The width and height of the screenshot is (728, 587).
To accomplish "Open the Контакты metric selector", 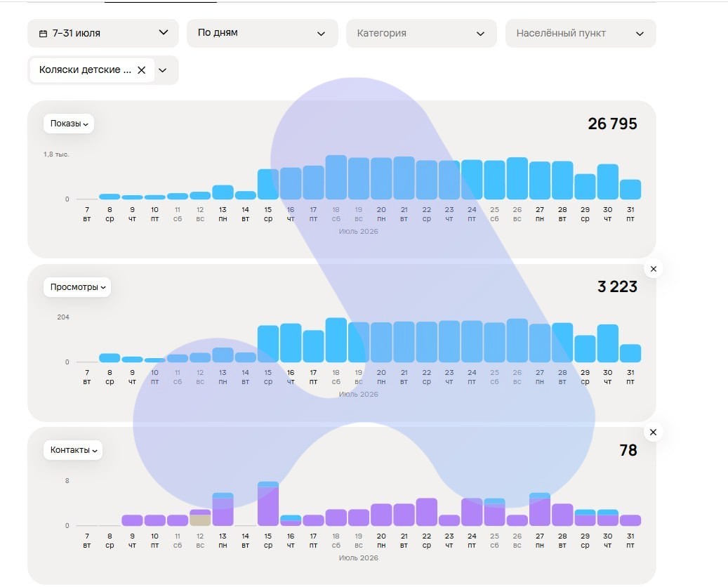I will [x=73, y=450].
